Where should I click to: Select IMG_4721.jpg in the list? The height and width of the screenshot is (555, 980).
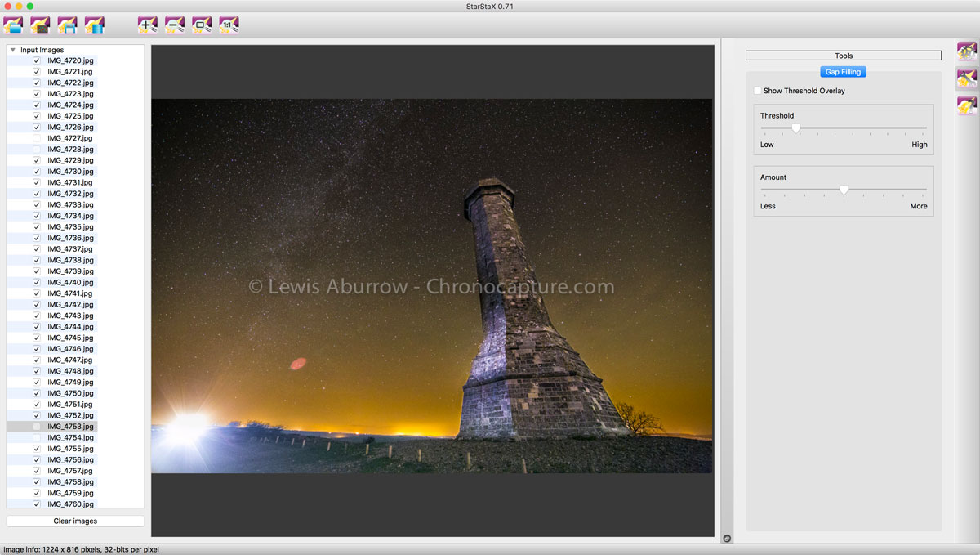[x=70, y=72]
